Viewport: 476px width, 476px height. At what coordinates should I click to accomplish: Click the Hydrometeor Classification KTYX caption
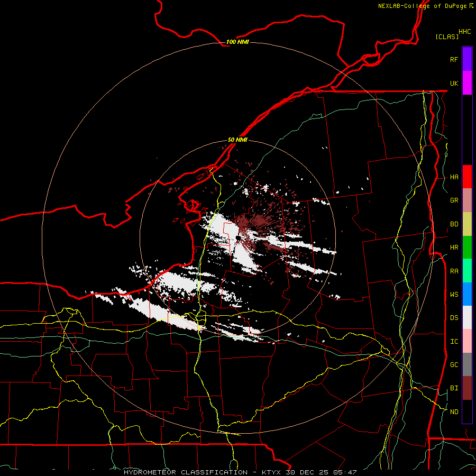click(240, 472)
